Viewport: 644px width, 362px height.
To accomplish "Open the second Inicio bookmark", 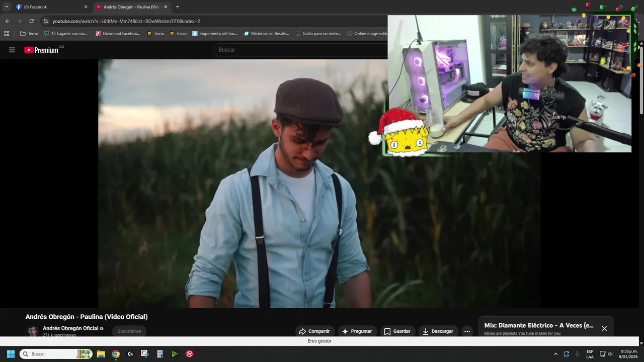I will tap(178, 34).
